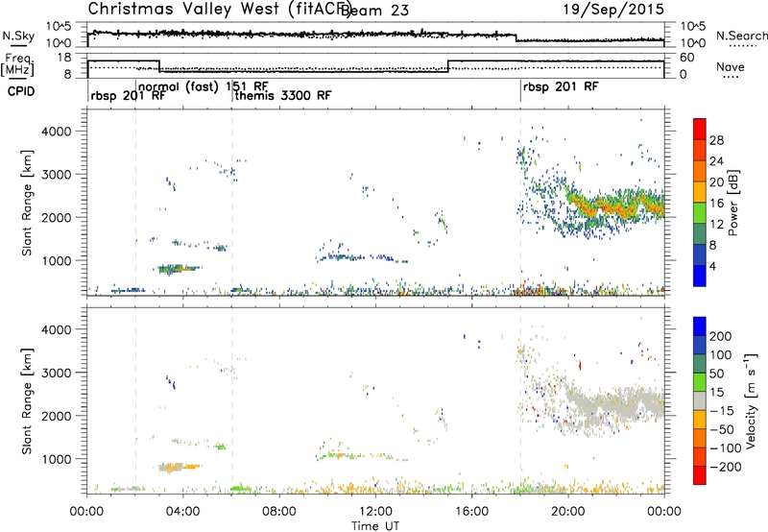The height and width of the screenshot is (532, 768).
Task: Click the 'Nave' legend label
Action: [731, 67]
